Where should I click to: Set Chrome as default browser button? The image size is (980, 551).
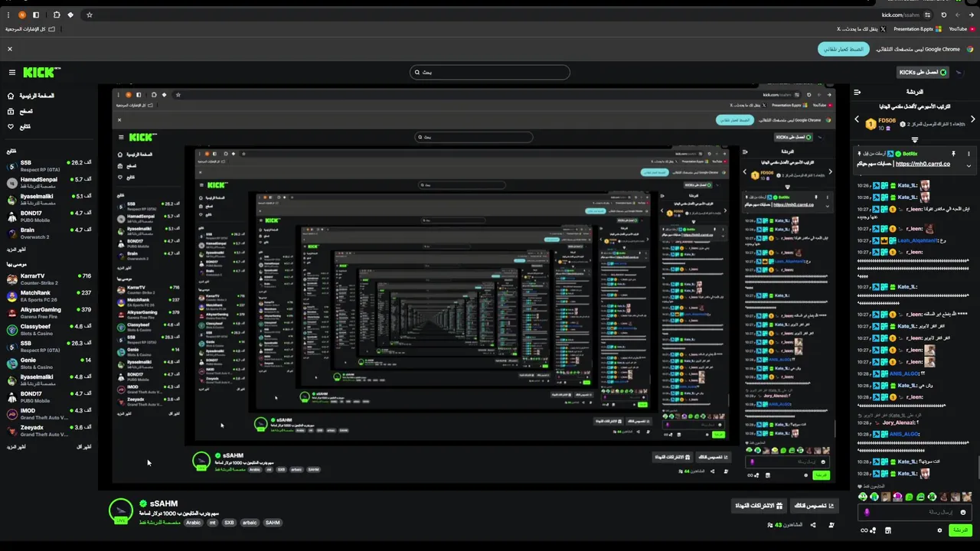pyautogui.click(x=844, y=49)
